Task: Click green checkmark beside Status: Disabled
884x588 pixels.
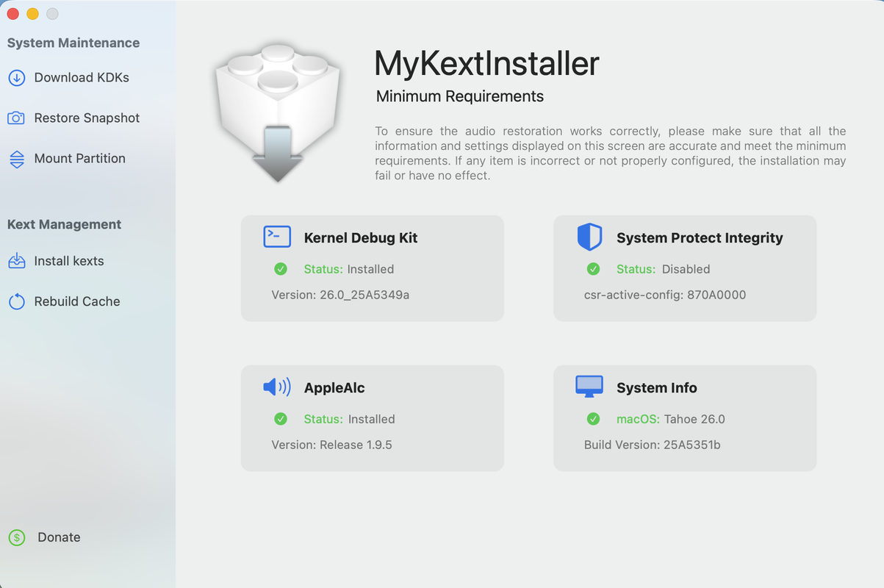Action: point(593,269)
